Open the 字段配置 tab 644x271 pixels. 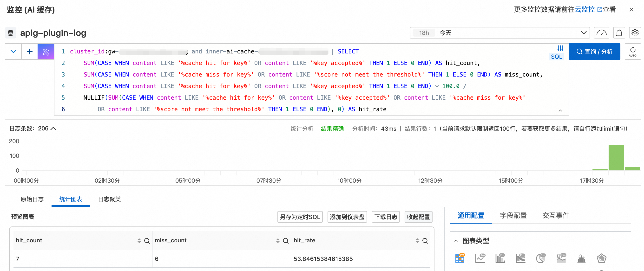513,216
